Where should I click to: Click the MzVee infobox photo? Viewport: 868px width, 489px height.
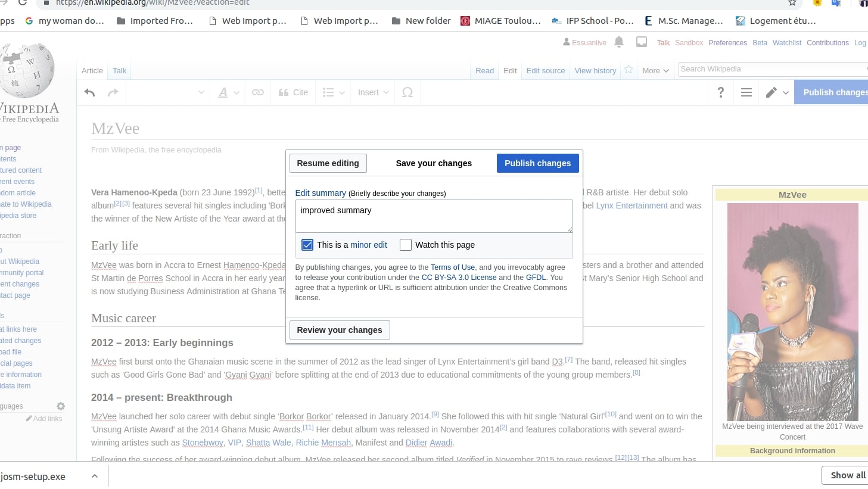point(793,312)
